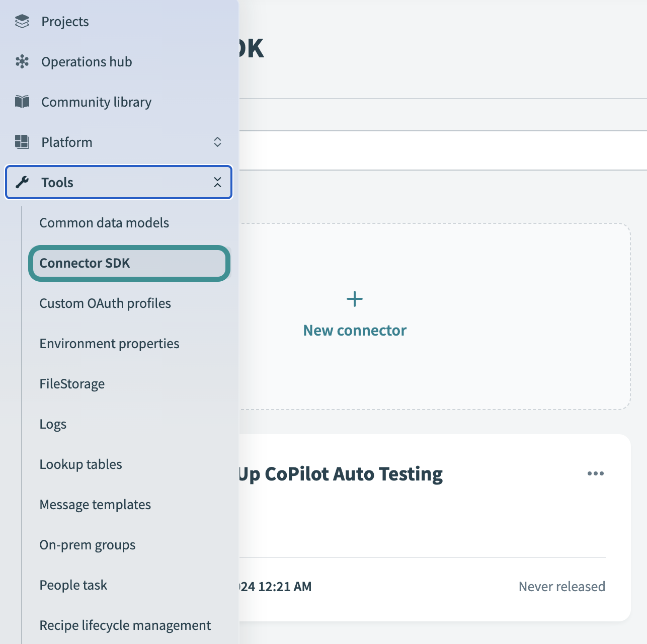Screen dimensions: 647x644
Task: Click the Never released status label
Action: click(561, 586)
